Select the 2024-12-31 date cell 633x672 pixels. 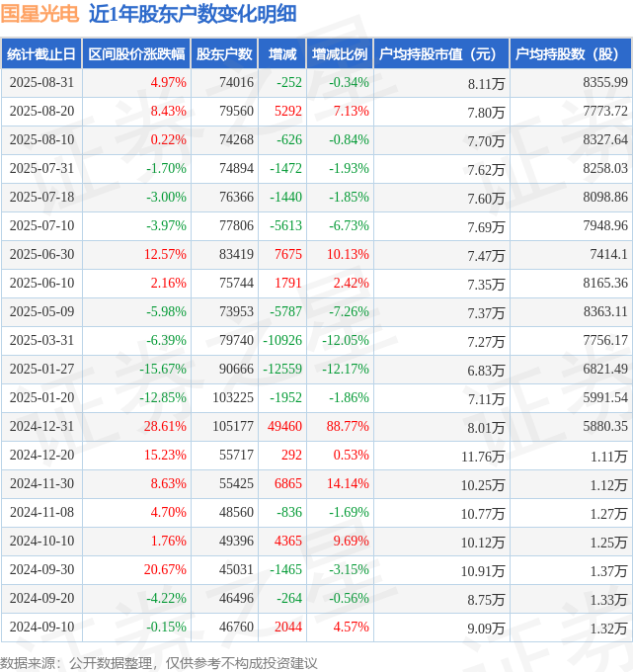tap(42, 427)
